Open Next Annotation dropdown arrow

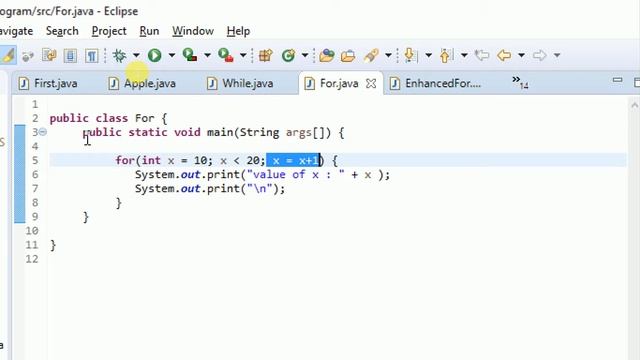(429, 55)
